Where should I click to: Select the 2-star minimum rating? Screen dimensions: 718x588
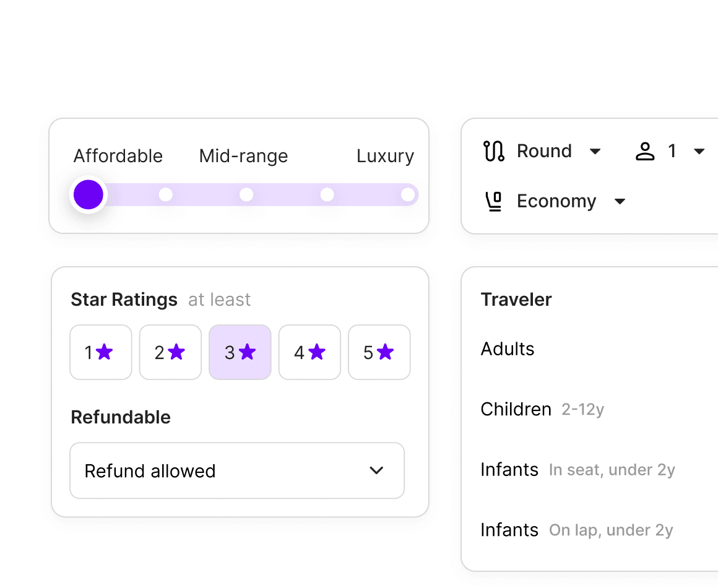(x=170, y=352)
